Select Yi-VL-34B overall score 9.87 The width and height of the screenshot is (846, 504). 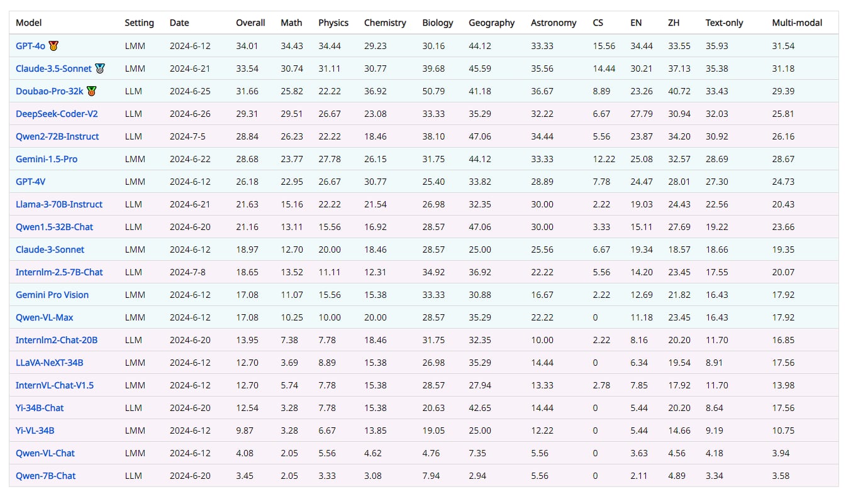tap(245, 430)
